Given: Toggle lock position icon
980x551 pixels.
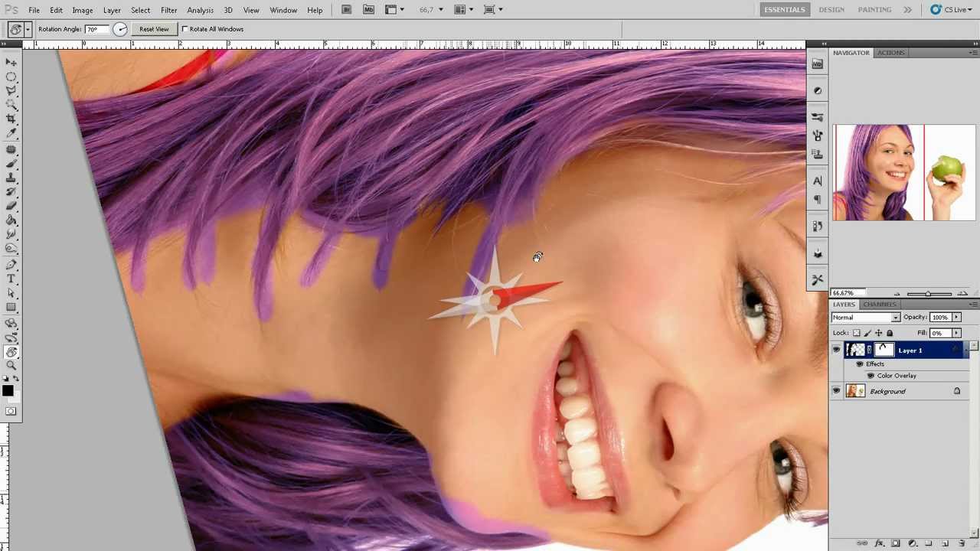Looking at the screenshot, I should (879, 333).
